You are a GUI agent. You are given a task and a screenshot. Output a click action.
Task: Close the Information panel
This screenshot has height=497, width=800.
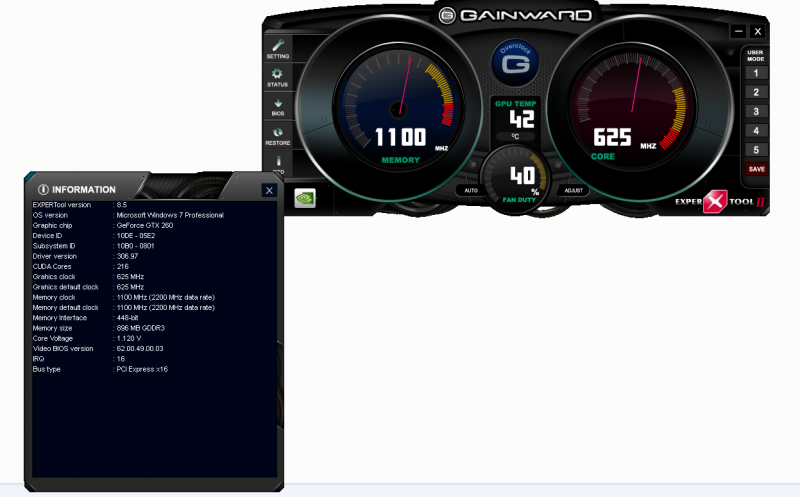coord(269,190)
